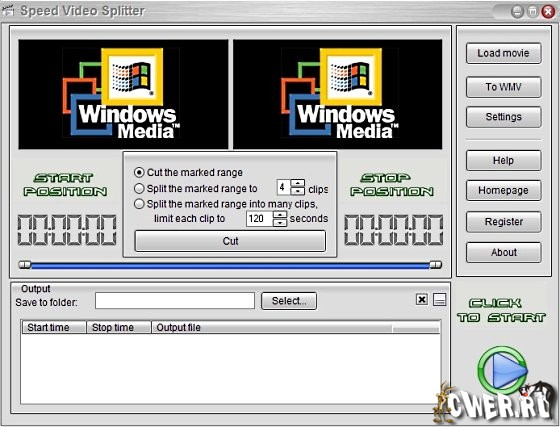Grab the left start handle of the range slider
Screen dimensions: 560x427
[x=25, y=265]
